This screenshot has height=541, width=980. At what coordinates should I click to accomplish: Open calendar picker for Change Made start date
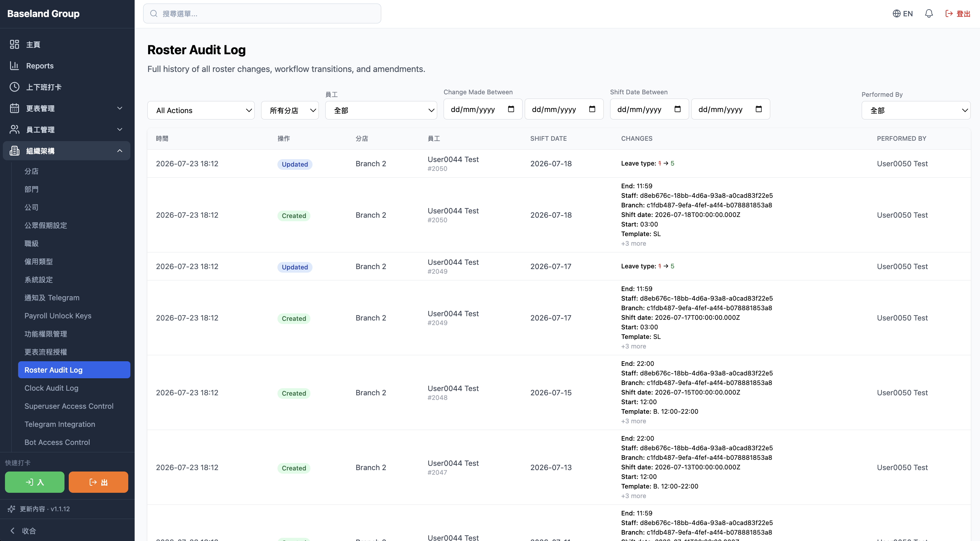point(511,109)
